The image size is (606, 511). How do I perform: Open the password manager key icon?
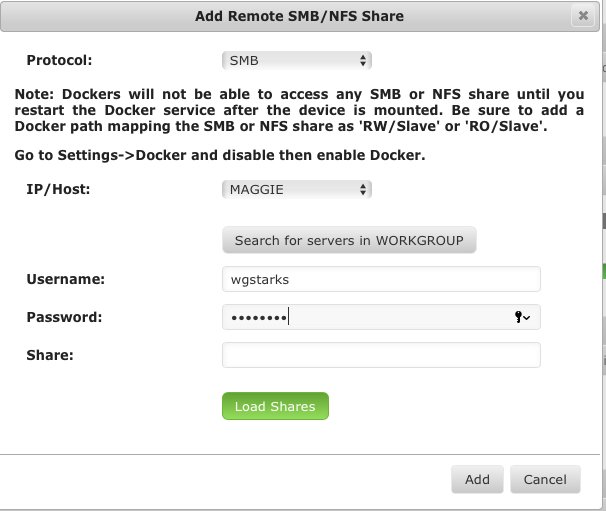[x=522, y=317]
